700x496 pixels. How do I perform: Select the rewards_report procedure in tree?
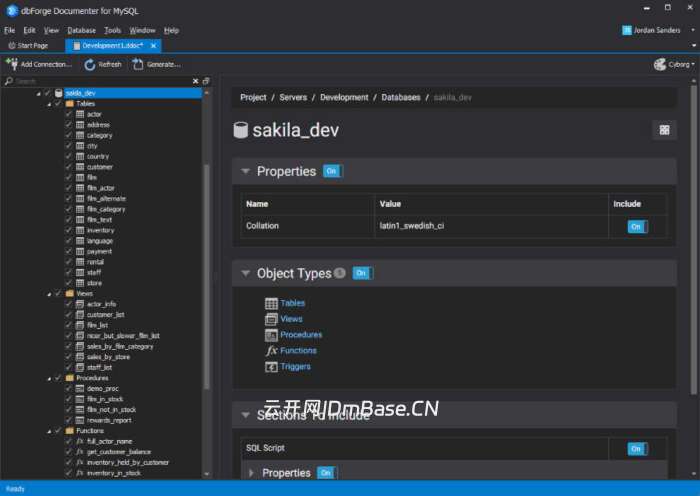click(109, 420)
